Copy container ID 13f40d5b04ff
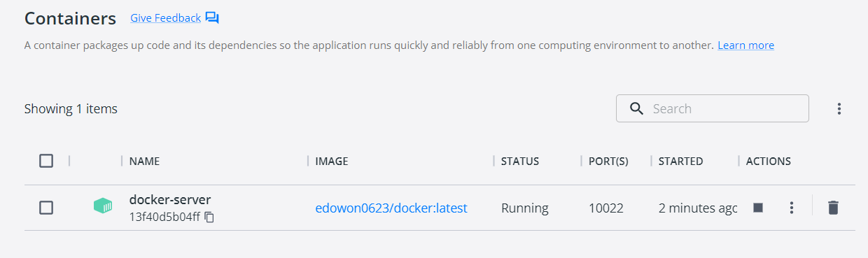This screenshot has height=258, width=868. tap(209, 217)
